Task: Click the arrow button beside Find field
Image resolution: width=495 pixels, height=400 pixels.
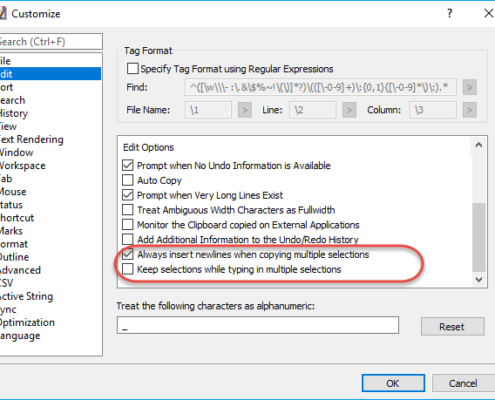Action: [469, 87]
